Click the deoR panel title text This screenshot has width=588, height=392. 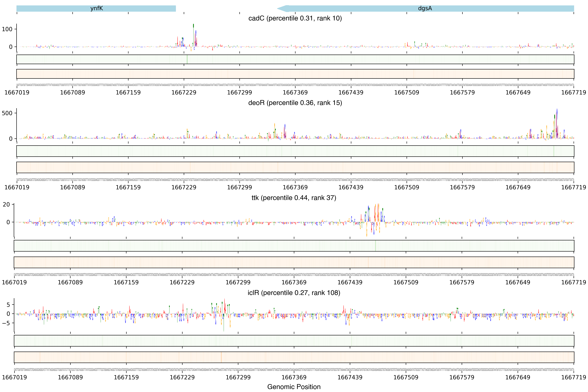tap(295, 103)
